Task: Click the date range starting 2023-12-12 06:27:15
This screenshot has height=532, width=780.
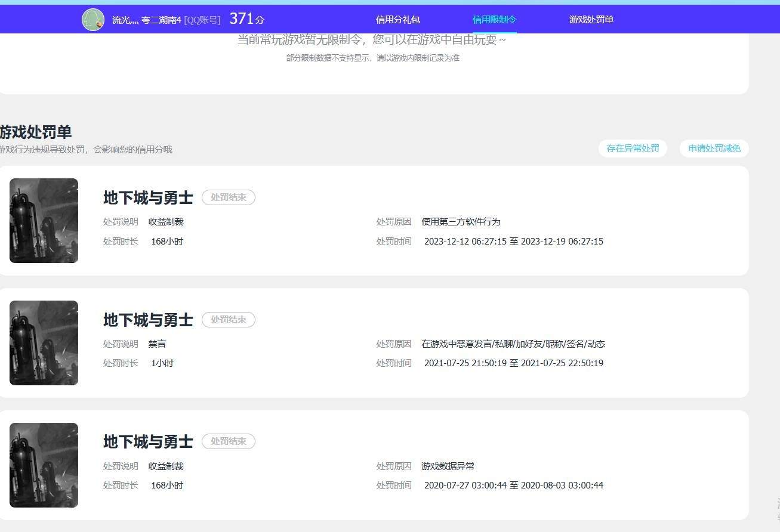Action: point(514,242)
